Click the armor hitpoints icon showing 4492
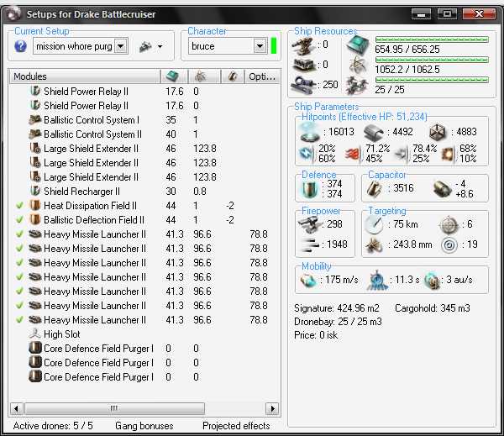The height and width of the screenshot is (436, 504). pos(374,132)
